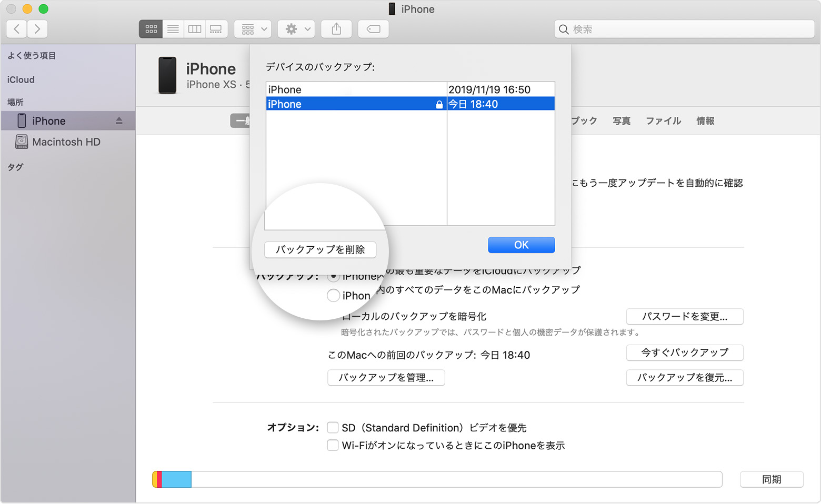Click バックアップを管理... button
The height and width of the screenshot is (504, 821).
[x=386, y=378]
